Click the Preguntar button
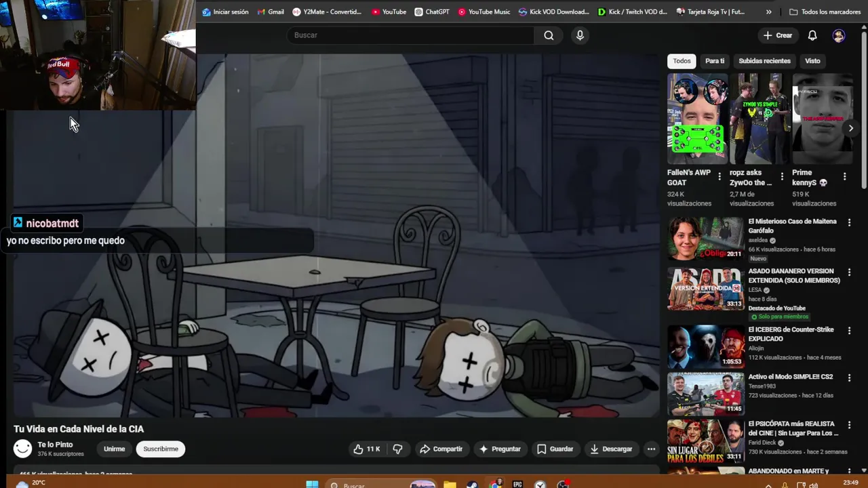This screenshot has width=868, height=488. (x=500, y=449)
